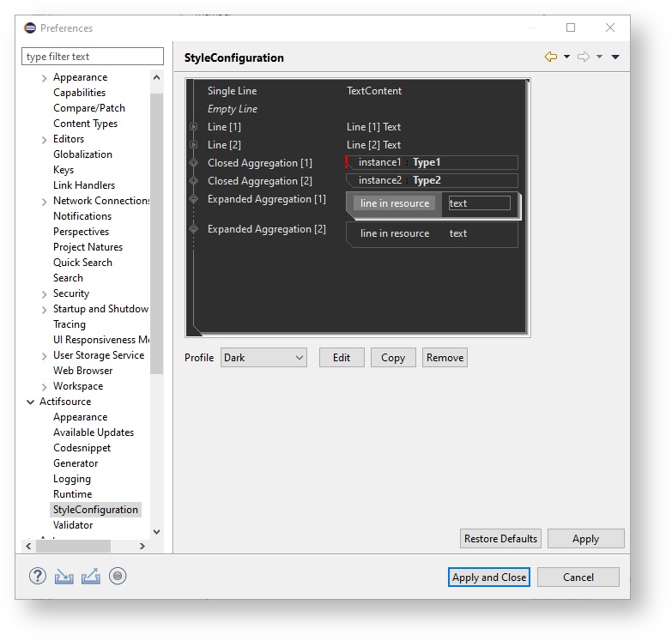Open the Help icon in bottom bar
Viewport: 672px width, 641px height.
tap(38, 577)
